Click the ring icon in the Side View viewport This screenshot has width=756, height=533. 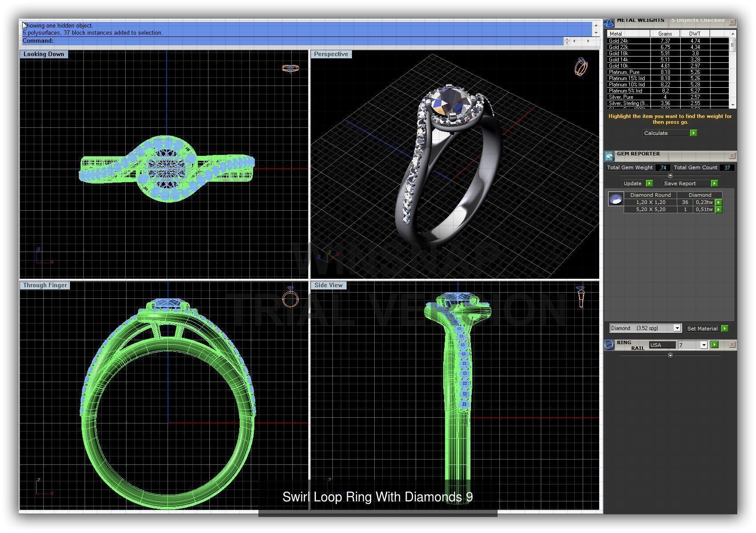click(580, 297)
